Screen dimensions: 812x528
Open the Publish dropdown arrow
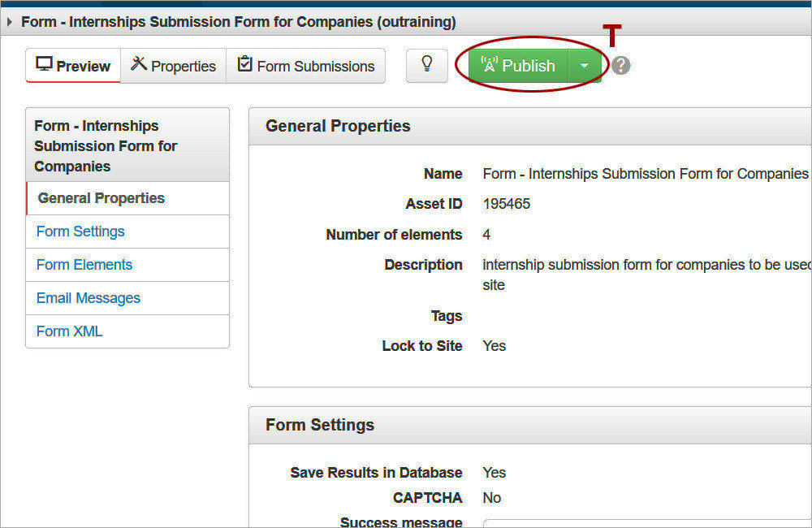584,66
